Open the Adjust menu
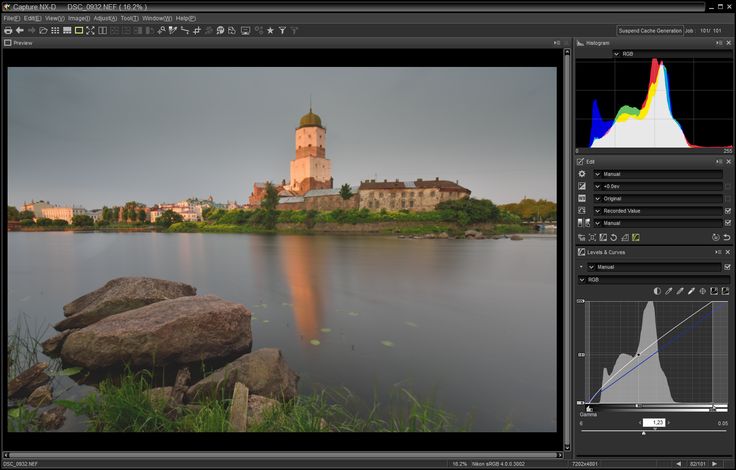736x470 pixels. click(105, 18)
